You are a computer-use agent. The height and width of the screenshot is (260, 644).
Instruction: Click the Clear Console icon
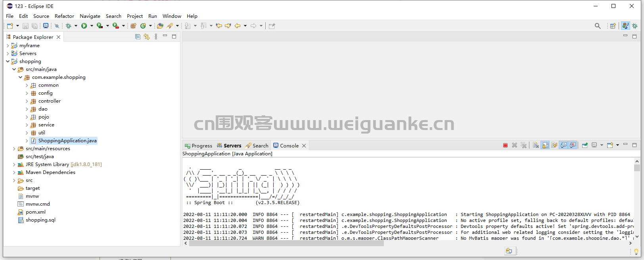536,145
